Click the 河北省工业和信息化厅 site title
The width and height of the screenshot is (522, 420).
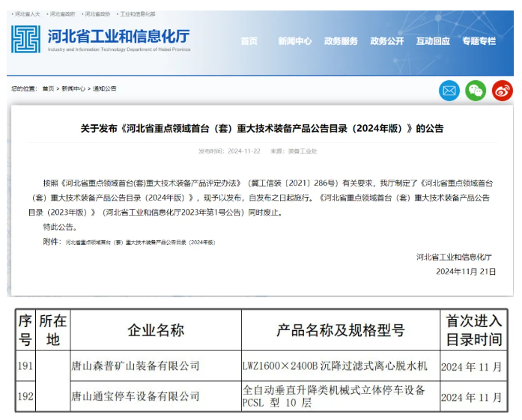(x=118, y=36)
